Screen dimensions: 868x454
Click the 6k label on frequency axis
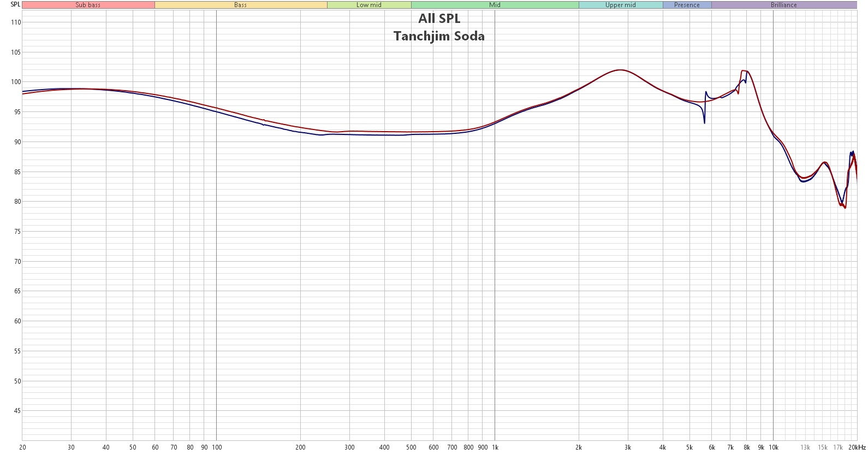tap(712, 447)
